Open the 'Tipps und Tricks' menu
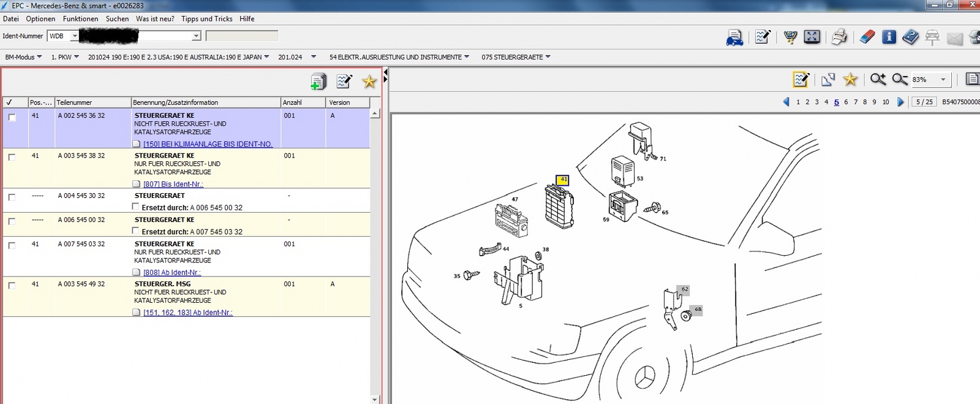 tap(207, 19)
